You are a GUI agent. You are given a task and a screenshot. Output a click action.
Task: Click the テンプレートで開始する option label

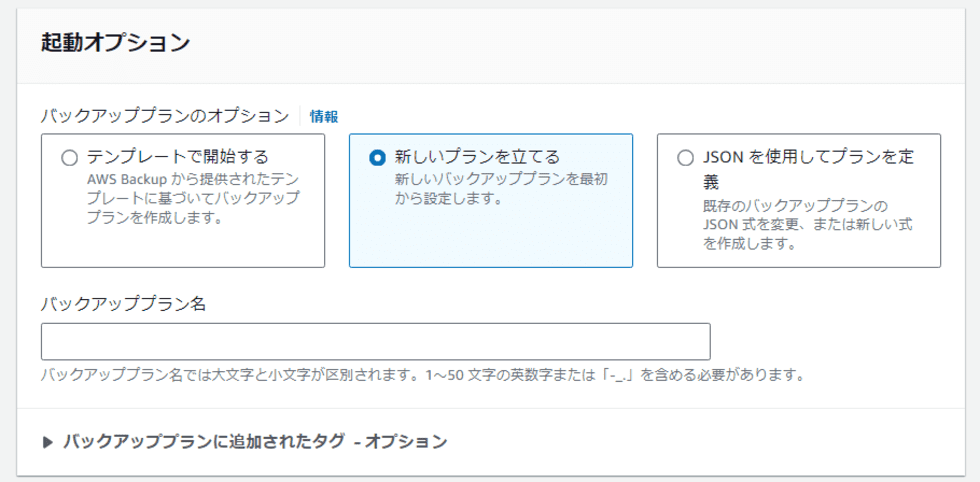[177, 157]
